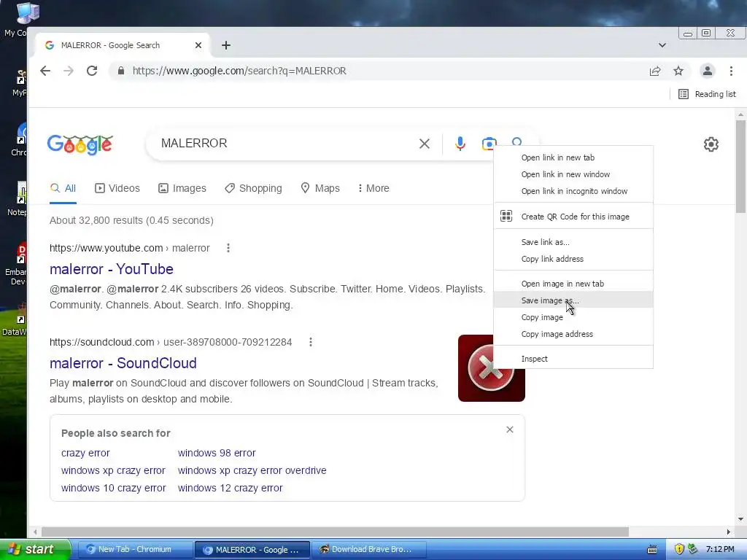Open the malerror - SoundCloud result
The height and width of the screenshot is (560, 747).
click(x=123, y=363)
